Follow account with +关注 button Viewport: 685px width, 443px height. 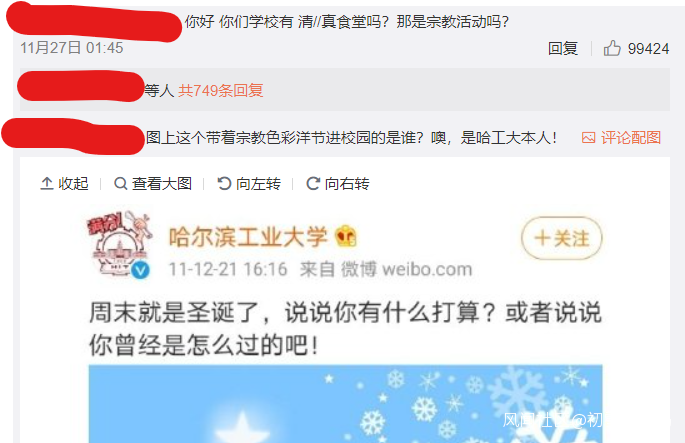(562, 238)
